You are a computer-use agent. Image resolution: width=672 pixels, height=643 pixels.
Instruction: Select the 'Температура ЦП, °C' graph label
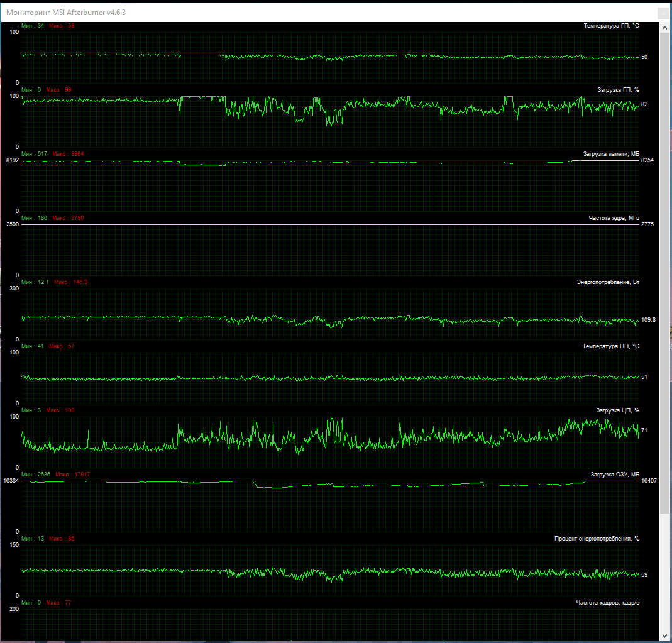coord(610,346)
